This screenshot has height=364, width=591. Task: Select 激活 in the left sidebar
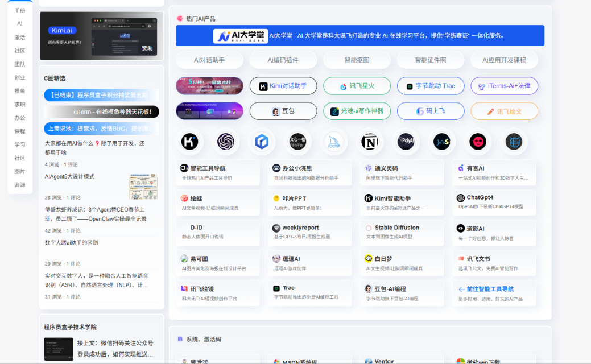pyautogui.click(x=20, y=38)
